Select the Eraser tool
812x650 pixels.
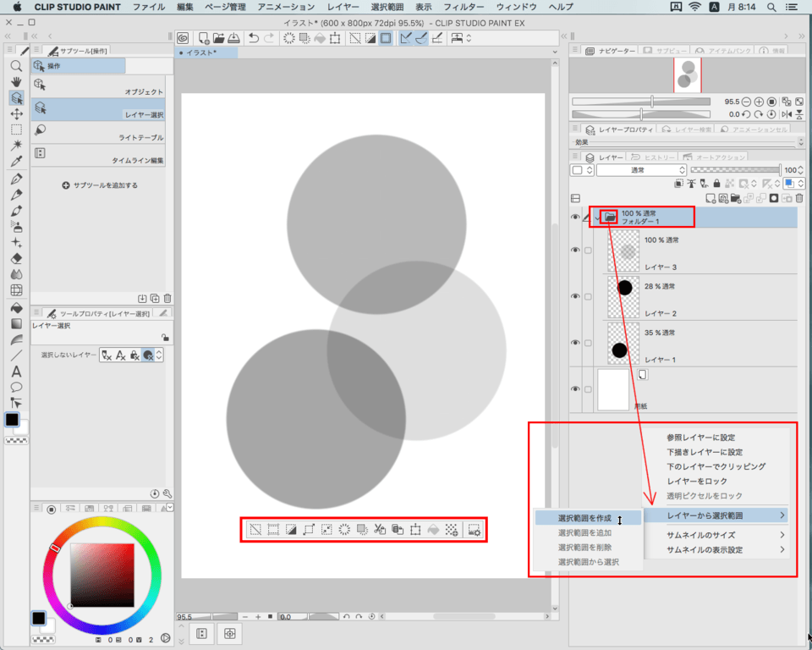coord(17,258)
